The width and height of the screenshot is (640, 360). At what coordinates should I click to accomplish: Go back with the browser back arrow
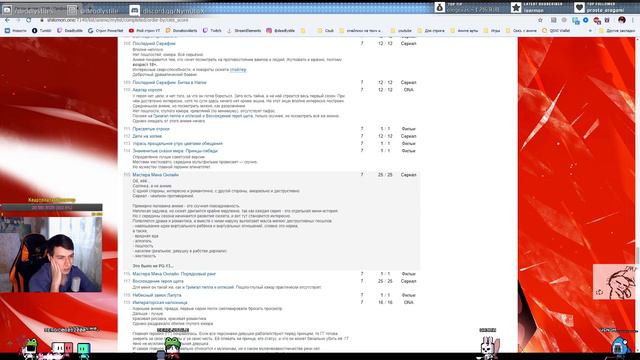pos(7,20)
